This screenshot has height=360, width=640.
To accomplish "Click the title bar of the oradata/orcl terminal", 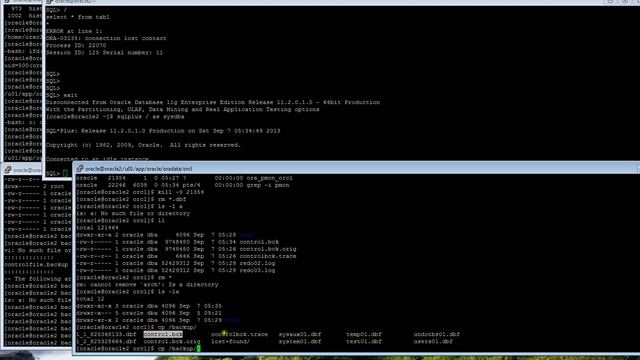I will [357, 169].
